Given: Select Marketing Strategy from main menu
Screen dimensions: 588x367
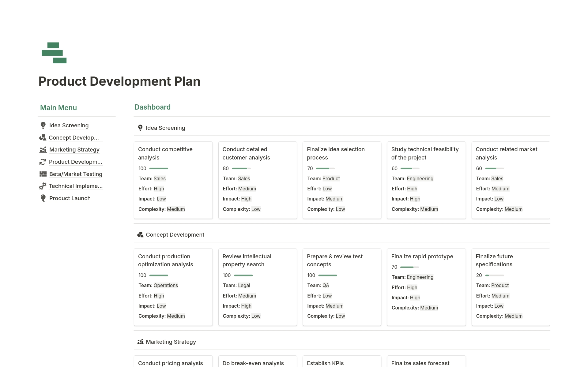Looking at the screenshot, I should (x=74, y=149).
